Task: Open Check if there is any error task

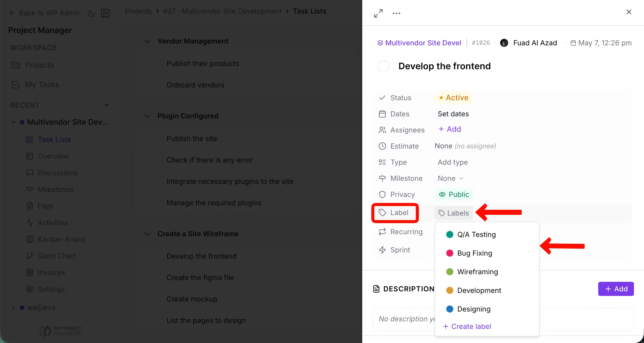Action: point(210,160)
